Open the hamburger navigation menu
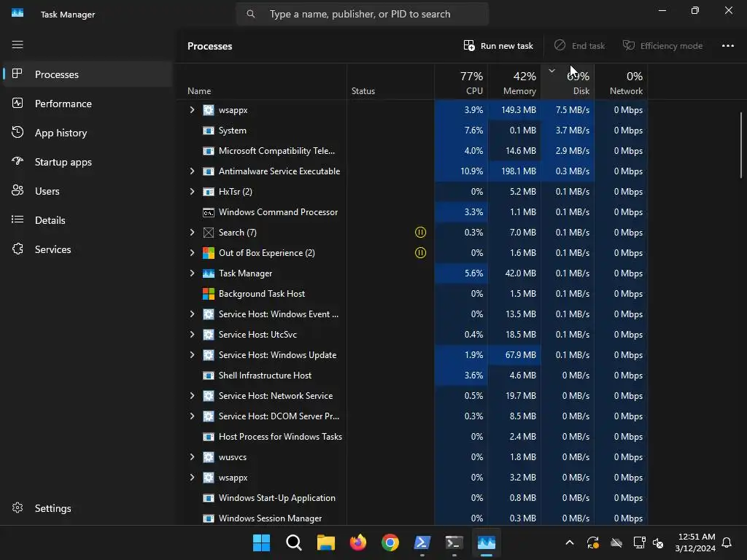This screenshot has height=560, width=747. (x=18, y=44)
